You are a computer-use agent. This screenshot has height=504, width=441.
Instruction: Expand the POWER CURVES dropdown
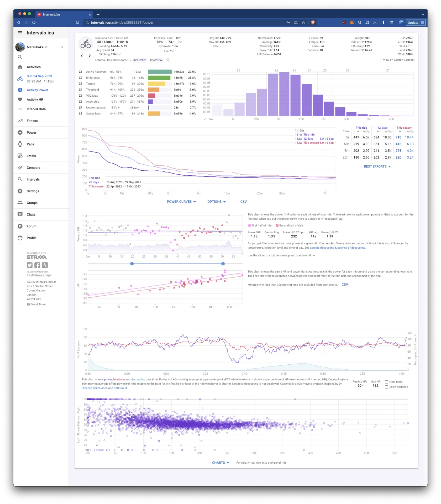tap(181, 202)
